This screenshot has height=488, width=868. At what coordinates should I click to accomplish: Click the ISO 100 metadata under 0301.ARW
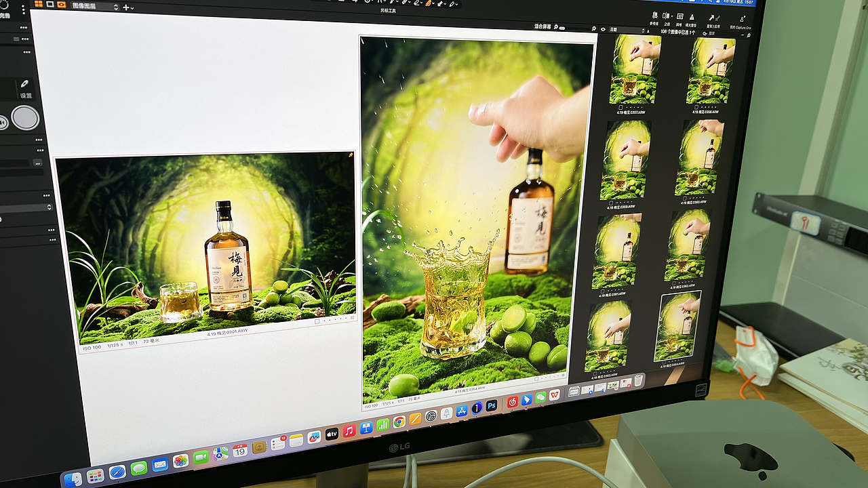[92, 348]
